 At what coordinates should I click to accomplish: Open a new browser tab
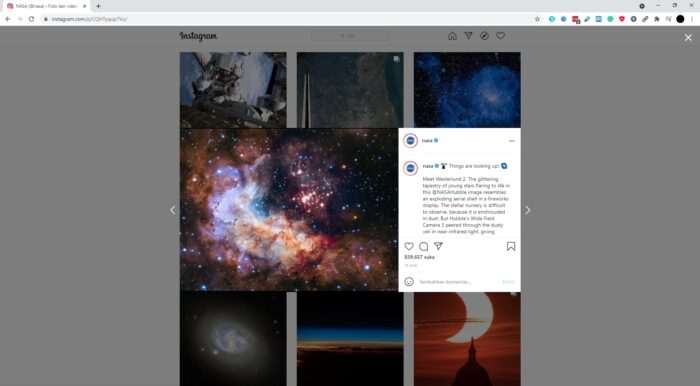click(x=98, y=6)
